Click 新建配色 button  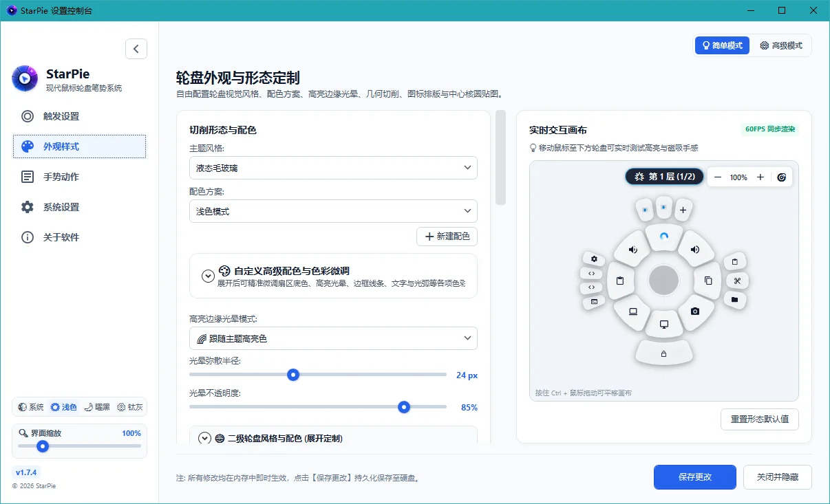point(447,237)
